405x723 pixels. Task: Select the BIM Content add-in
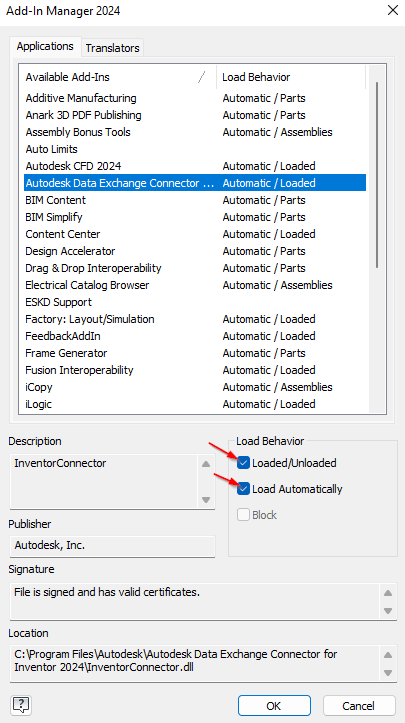pyautogui.click(x=195, y=200)
